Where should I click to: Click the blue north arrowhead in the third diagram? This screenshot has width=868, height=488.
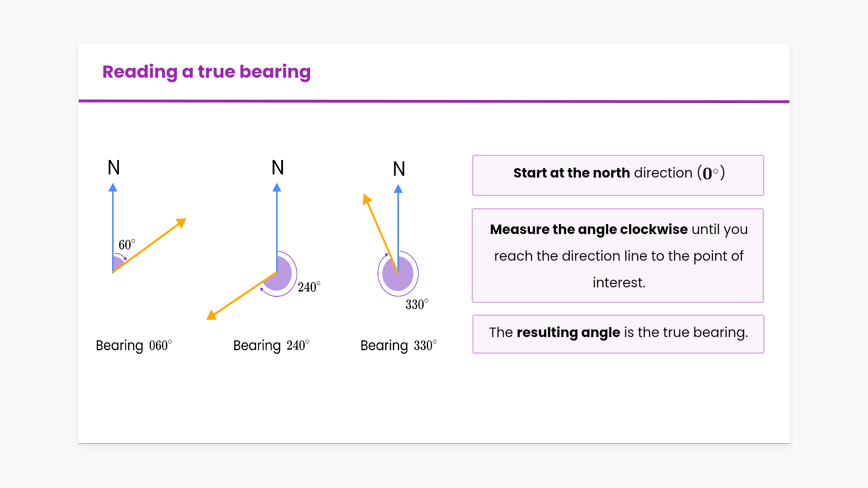click(398, 189)
